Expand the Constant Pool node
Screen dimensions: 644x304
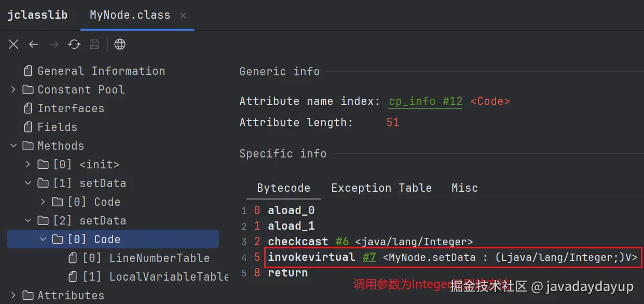pos(13,90)
